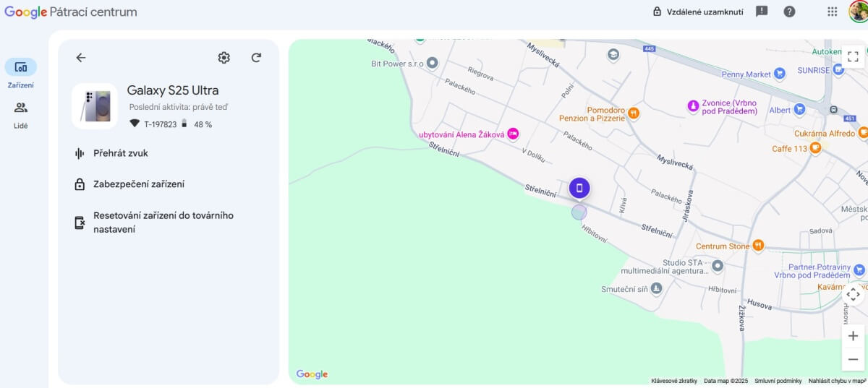868x388 pixels.
Task: Open the send feedback icon
Action: pos(762,12)
